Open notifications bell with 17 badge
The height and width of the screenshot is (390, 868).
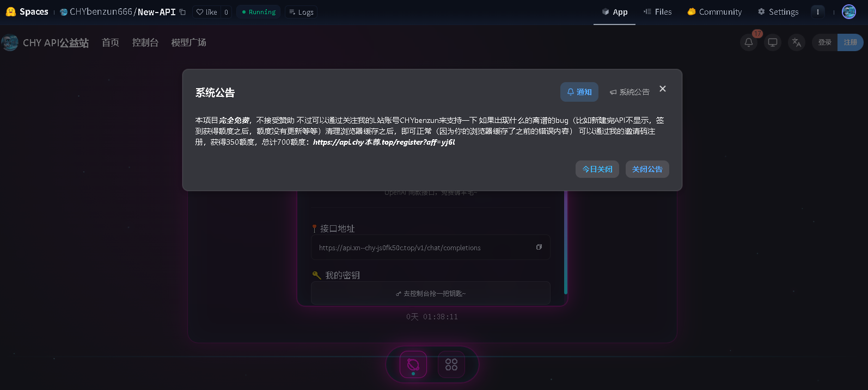(x=749, y=42)
